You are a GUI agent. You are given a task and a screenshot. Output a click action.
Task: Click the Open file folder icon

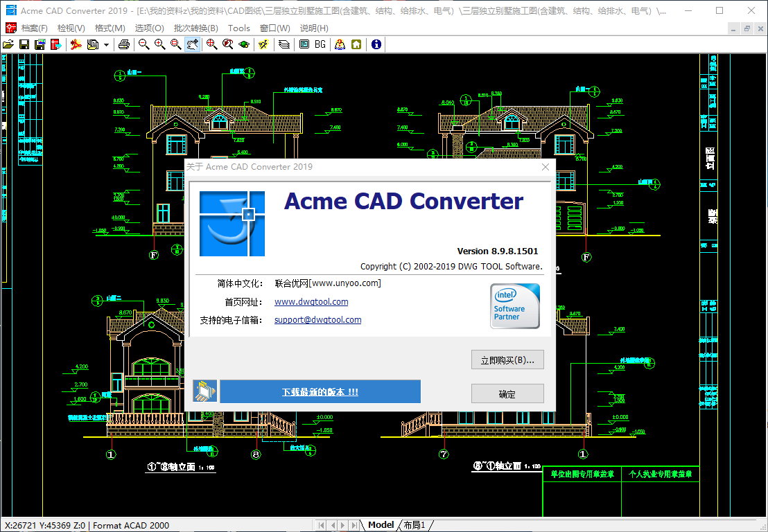point(8,44)
